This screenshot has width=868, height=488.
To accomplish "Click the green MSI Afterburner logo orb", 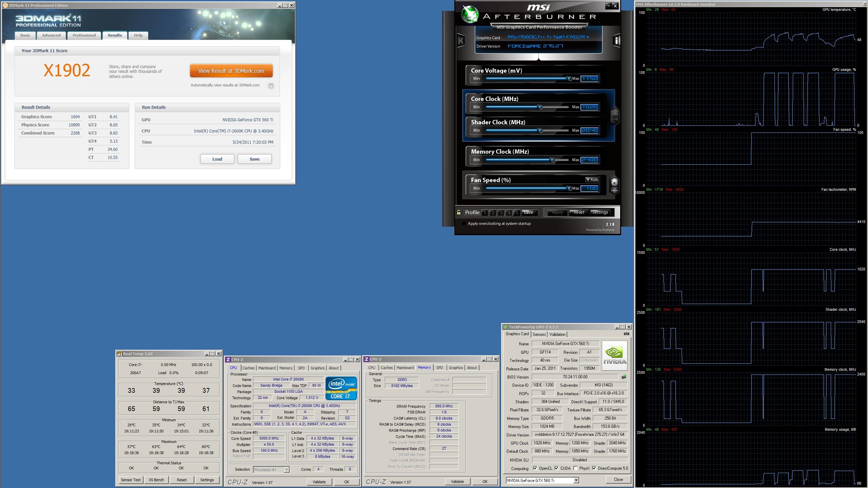I will pyautogui.click(x=470, y=14).
